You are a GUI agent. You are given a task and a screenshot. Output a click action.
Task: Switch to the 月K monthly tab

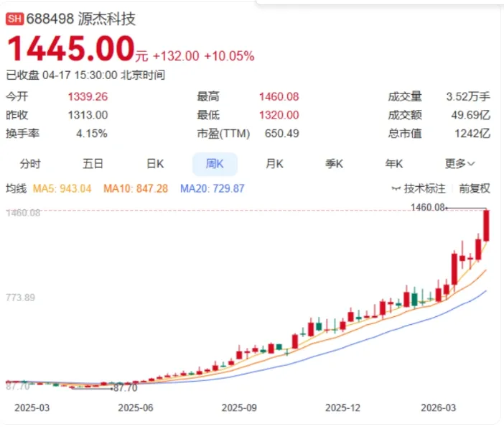click(x=274, y=164)
